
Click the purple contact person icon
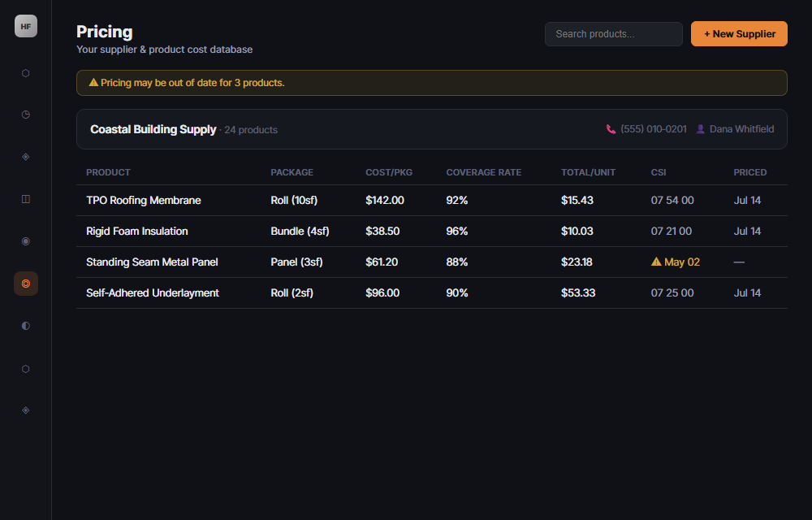pyautogui.click(x=700, y=129)
